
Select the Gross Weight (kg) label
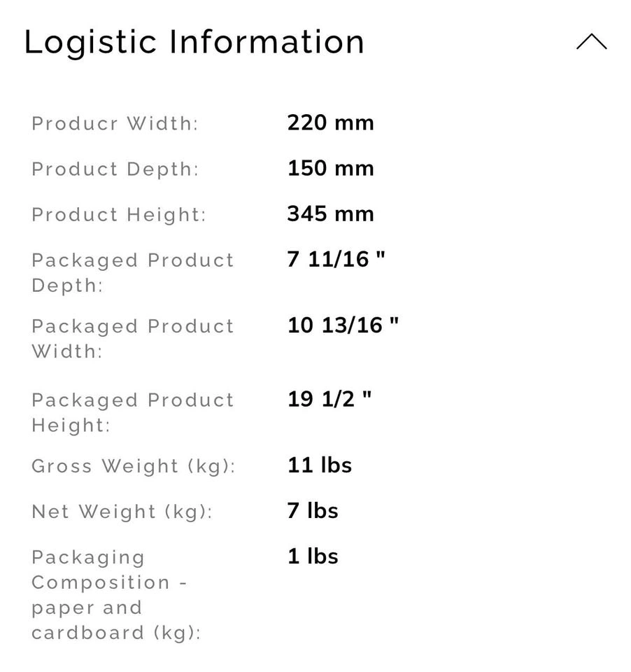[x=134, y=466]
